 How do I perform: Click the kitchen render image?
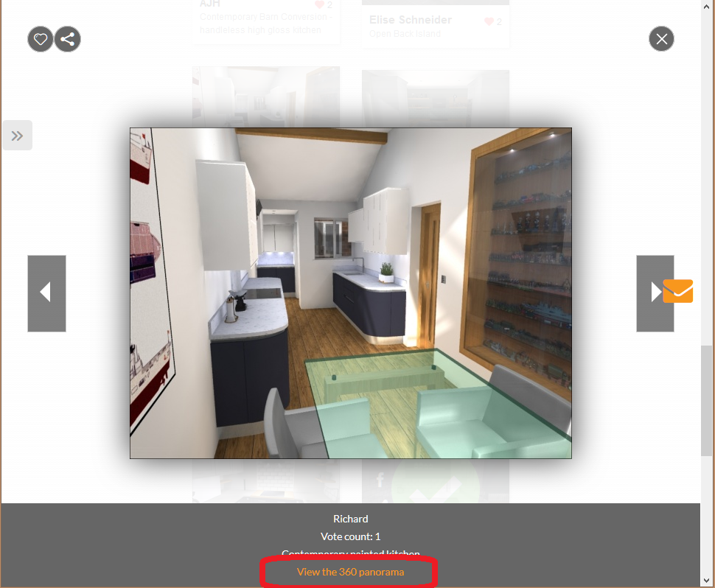(350, 293)
